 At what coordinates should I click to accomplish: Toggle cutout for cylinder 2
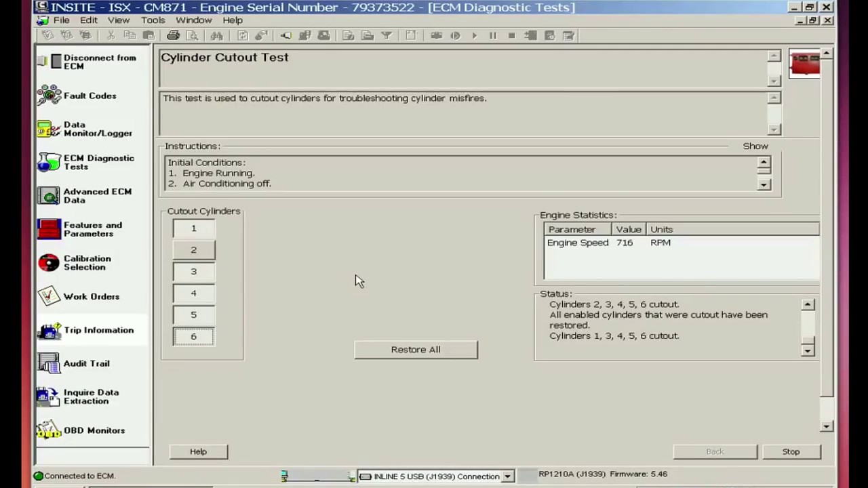tap(193, 250)
